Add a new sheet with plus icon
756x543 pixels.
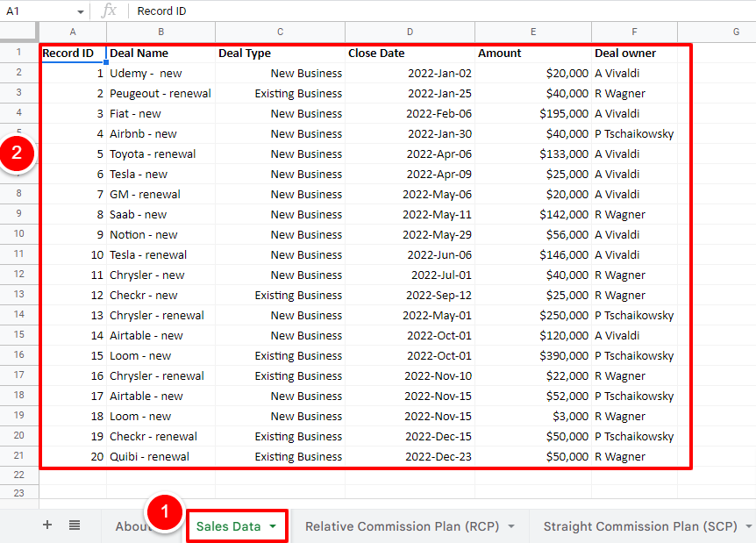47,525
